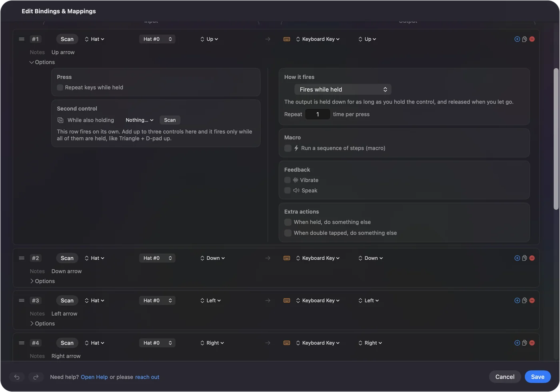
Task: Duplicate binding row #1
Action: coord(524,39)
